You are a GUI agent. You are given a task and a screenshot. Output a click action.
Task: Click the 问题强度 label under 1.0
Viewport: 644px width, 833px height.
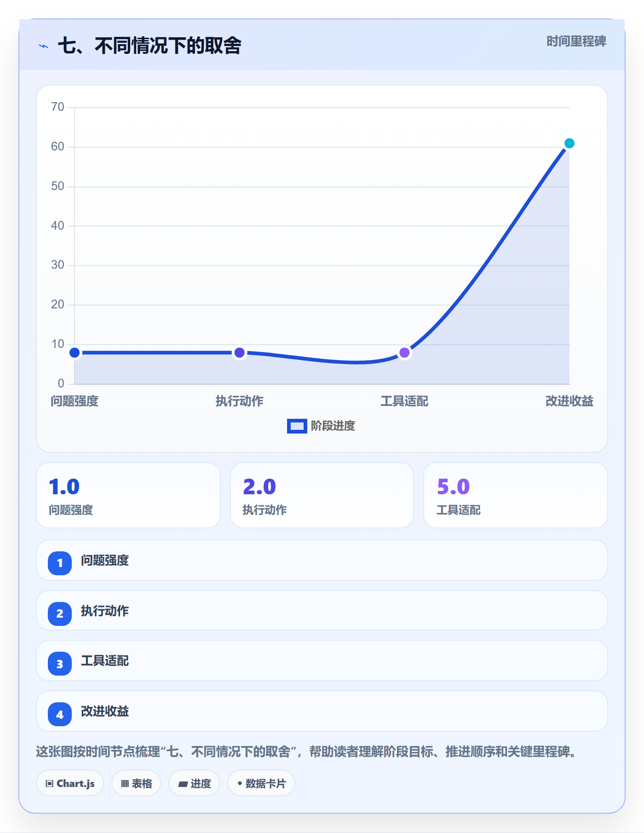click(71, 510)
